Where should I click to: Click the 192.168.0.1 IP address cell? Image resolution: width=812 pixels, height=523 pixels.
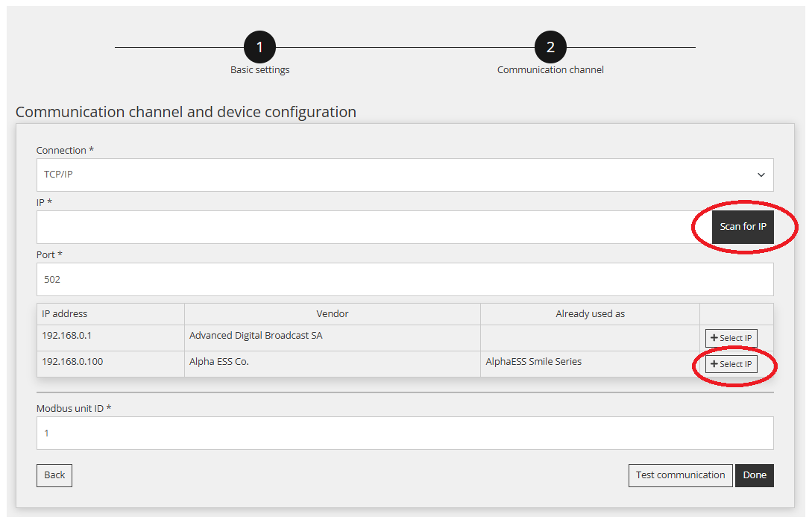[x=111, y=338]
